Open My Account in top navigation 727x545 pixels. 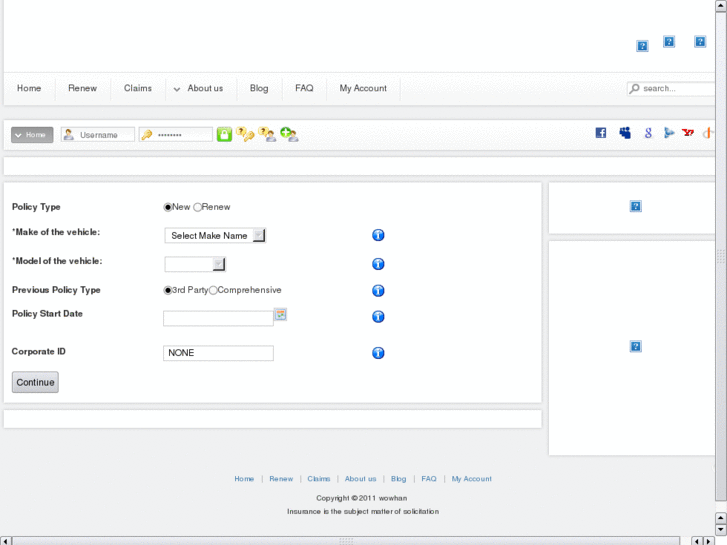pyautogui.click(x=363, y=88)
